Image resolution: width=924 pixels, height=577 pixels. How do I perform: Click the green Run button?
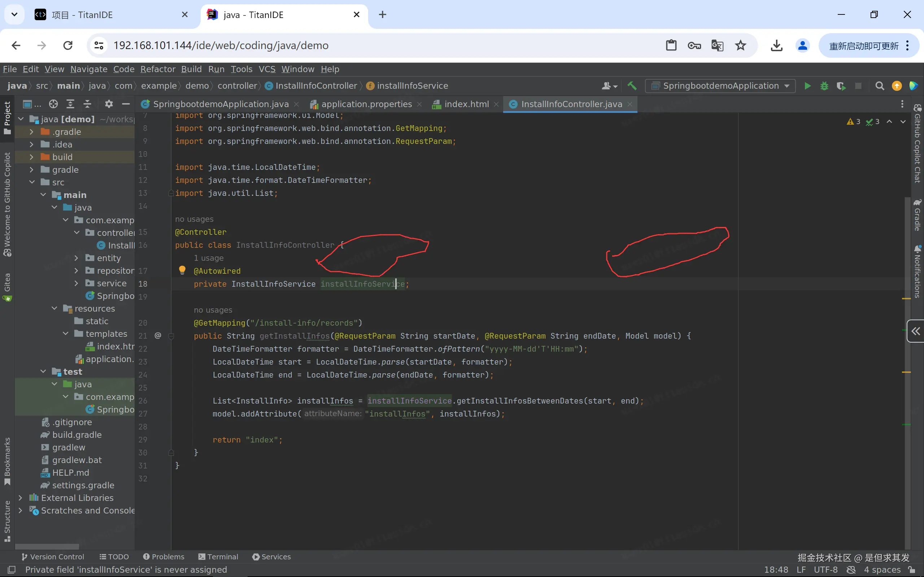click(x=807, y=86)
